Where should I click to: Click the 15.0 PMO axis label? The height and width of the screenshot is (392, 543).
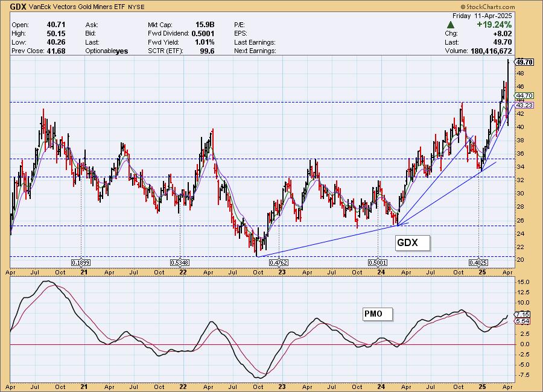point(523,282)
